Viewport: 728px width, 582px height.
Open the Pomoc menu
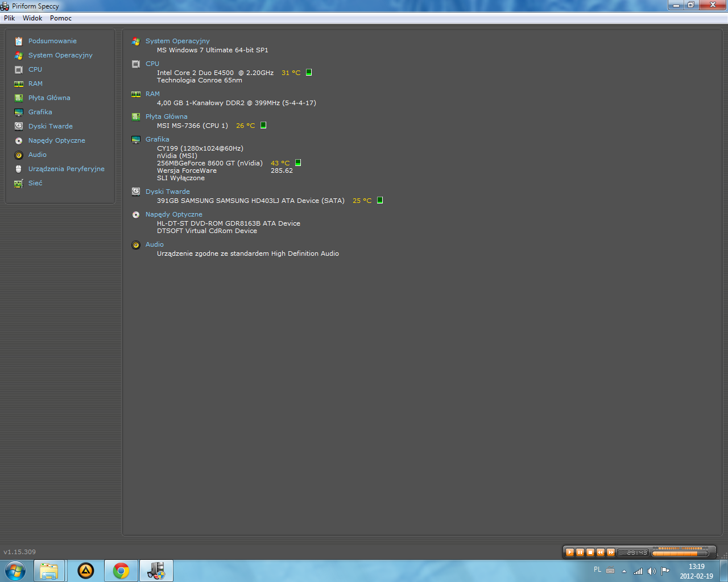click(x=61, y=18)
